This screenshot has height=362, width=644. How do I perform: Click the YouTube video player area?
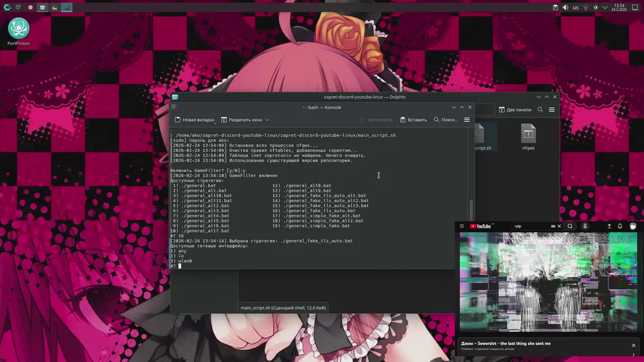point(548,282)
